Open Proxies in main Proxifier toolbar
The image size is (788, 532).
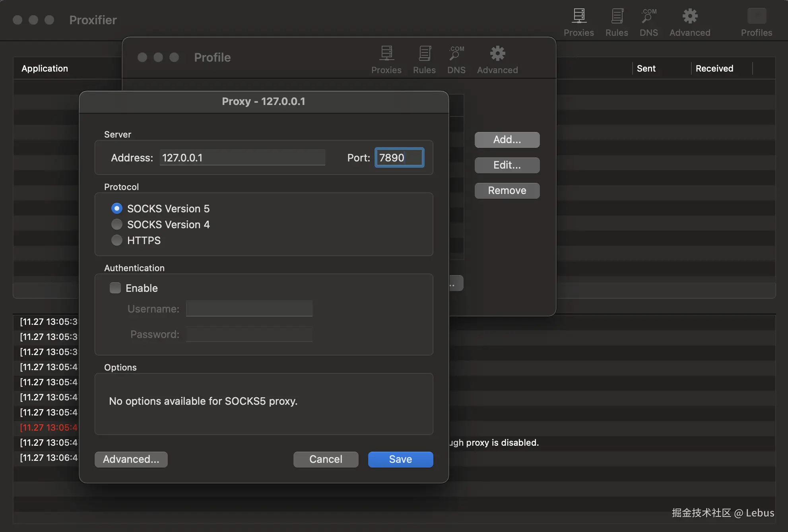579,22
